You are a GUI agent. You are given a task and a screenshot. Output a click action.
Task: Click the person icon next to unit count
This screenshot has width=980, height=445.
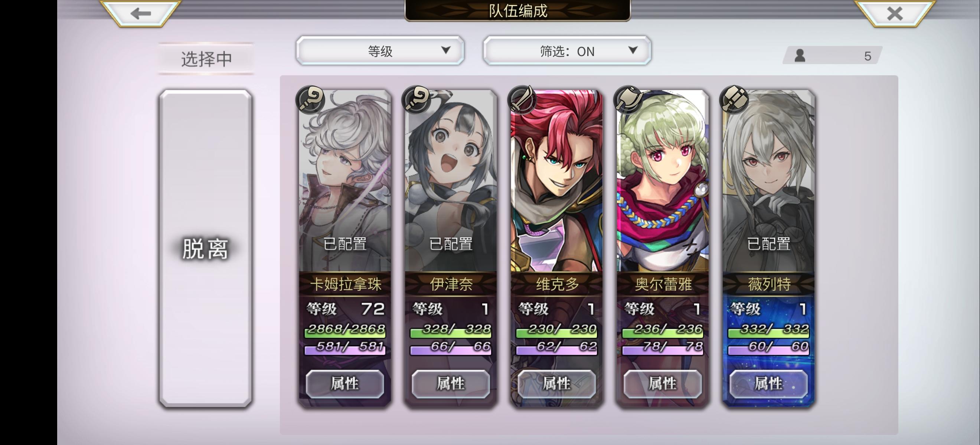pyautogui.click(x=800, y=56)
